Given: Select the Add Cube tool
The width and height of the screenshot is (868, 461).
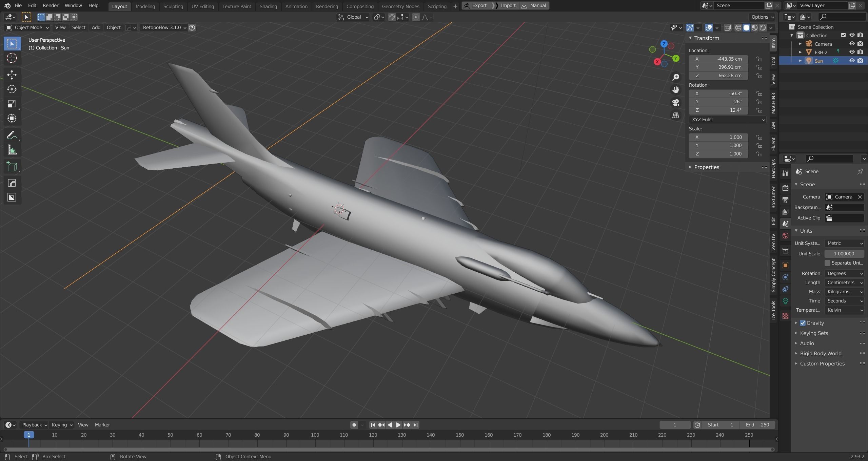Looking at the screenshot, I should pos(12,167).
